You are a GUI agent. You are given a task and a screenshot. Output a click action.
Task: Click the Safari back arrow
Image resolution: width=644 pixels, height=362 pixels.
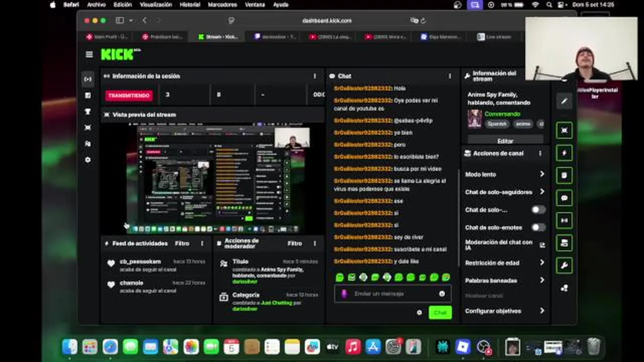[144, 21]
